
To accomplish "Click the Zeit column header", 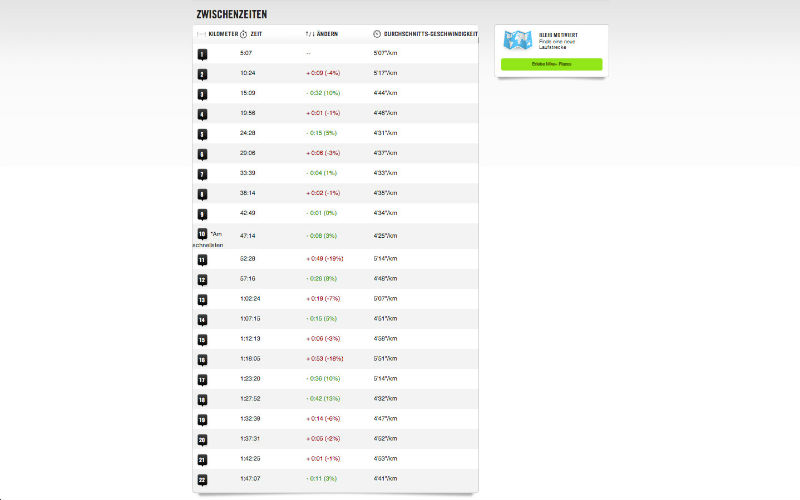I will point(256,34).
